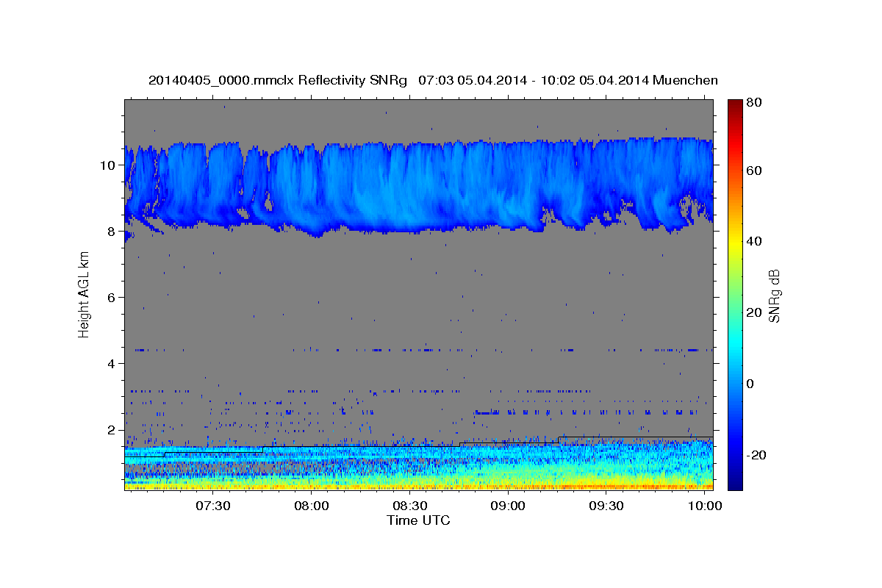Screen dimensions: 882x588
Task: Click the colorbar tick label '80'
Action: tap(753, 102)
